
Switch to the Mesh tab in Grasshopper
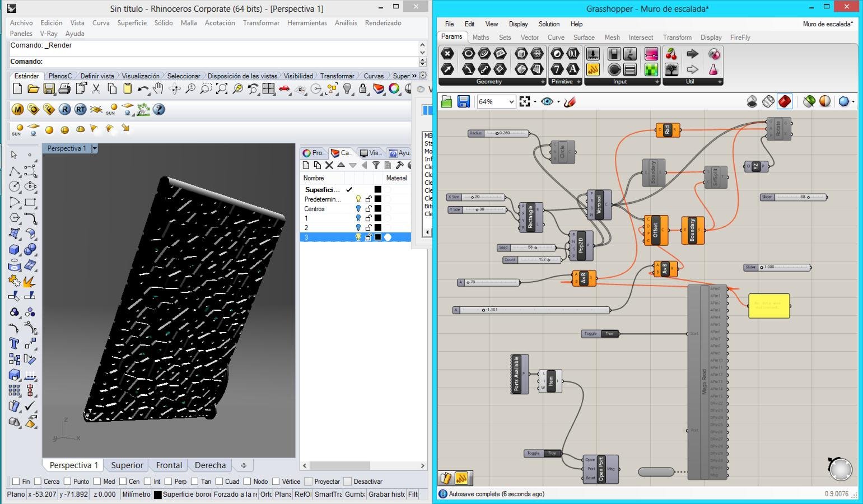click(x=612, y=38)
